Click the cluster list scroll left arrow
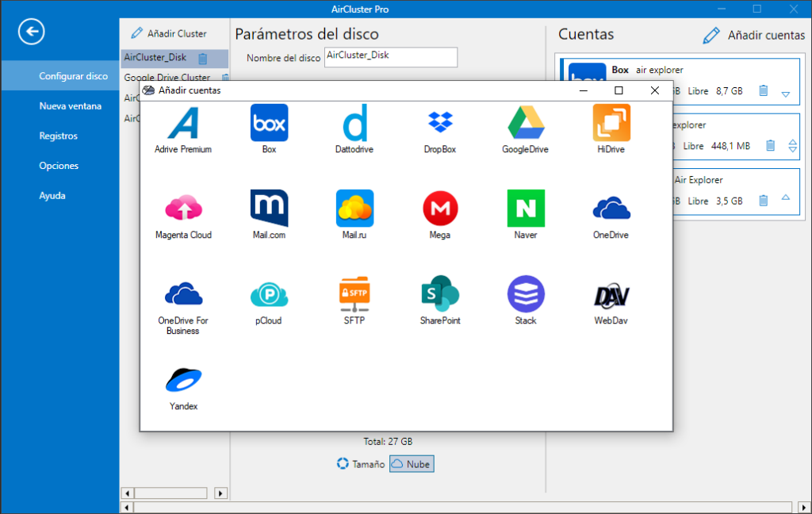Image resolution: width=812 pixels, height=514 pixels. 128,493
